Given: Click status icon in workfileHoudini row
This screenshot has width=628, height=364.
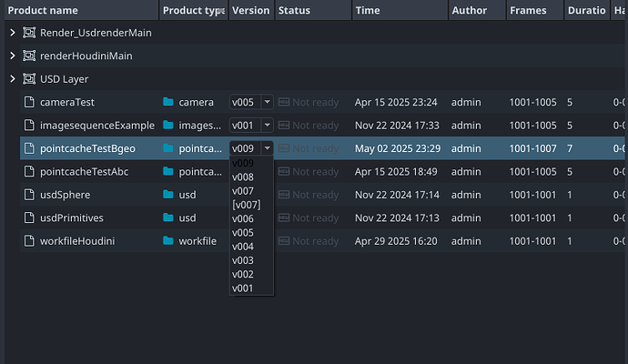Looking at the screenshot, I should (284, 241).
